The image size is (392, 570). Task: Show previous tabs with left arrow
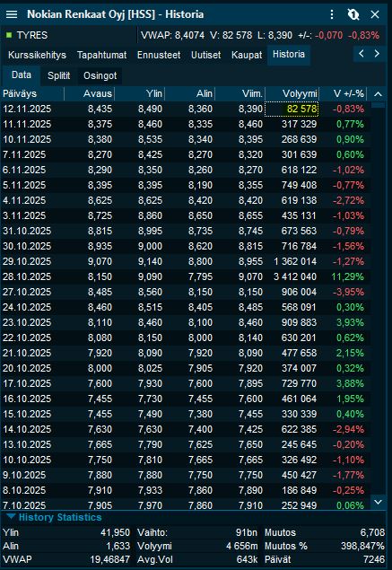(362, 54)
